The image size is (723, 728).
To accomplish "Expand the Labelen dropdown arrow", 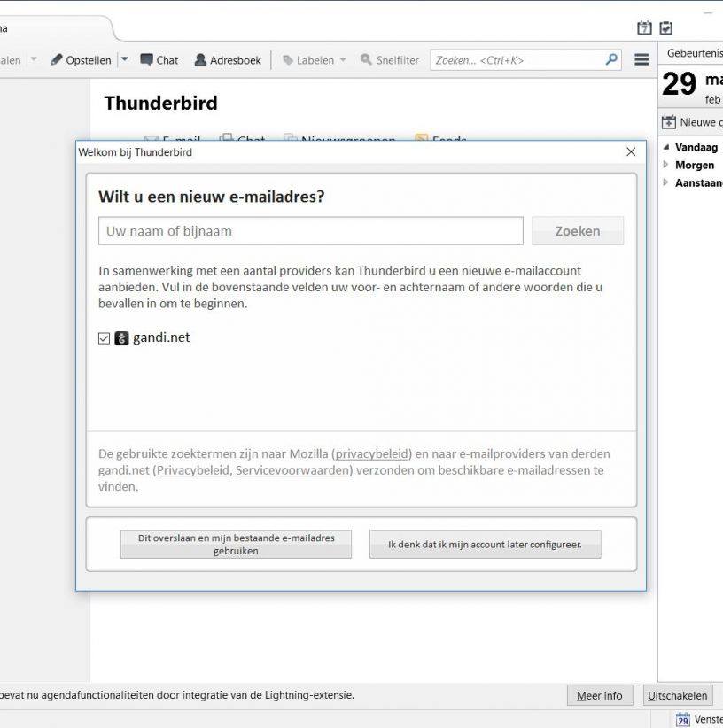I will click(343, 59).
